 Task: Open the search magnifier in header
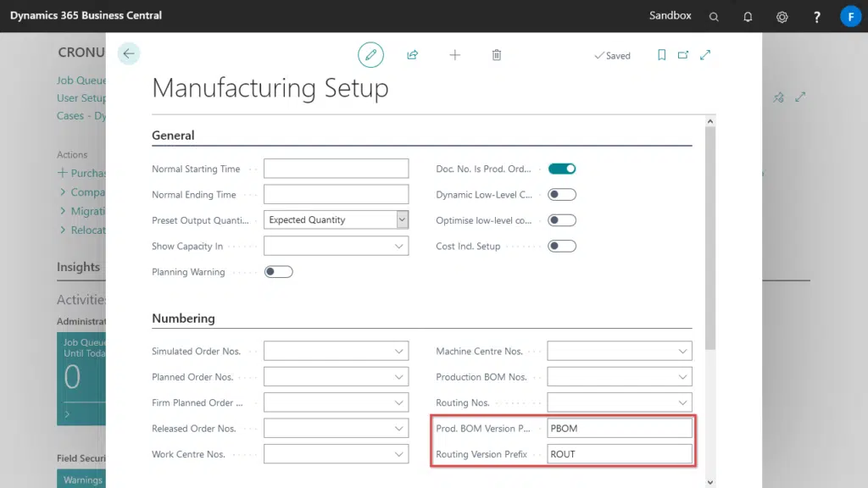715,16
